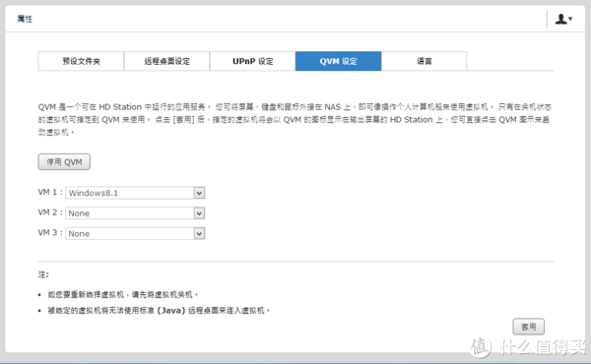Expand the VM 3 dropdown
591x364 pixels.
(135, 233)
